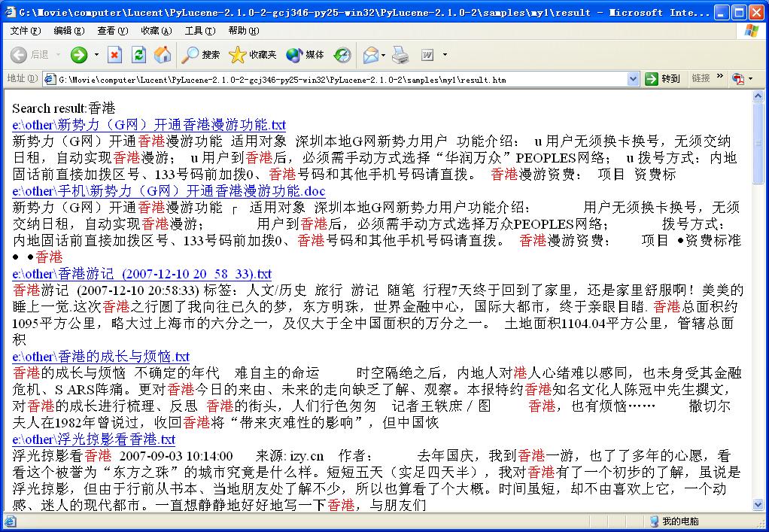Click the green Forward arrow button
The image size is (769, 532).
(78, 55)
